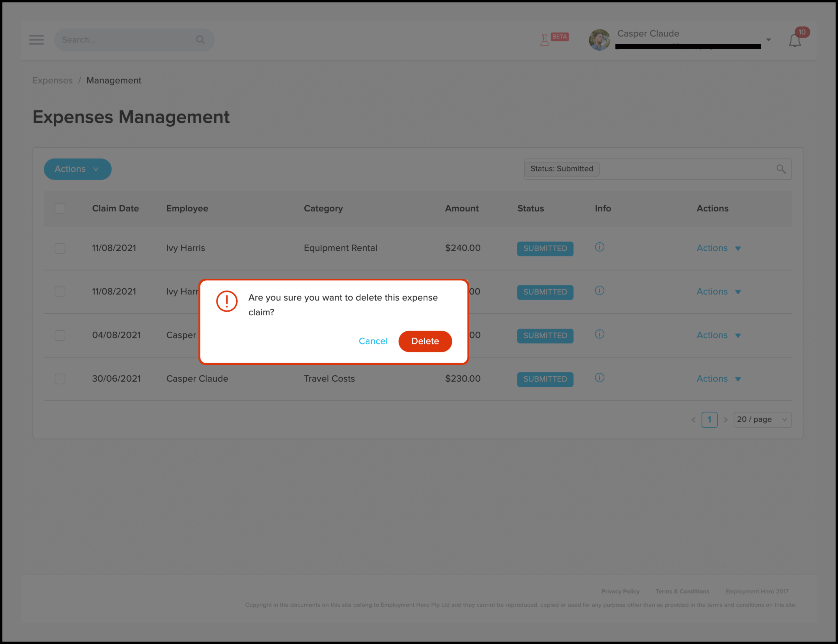Click Casper Claude's profile avatar

[599, 40]
